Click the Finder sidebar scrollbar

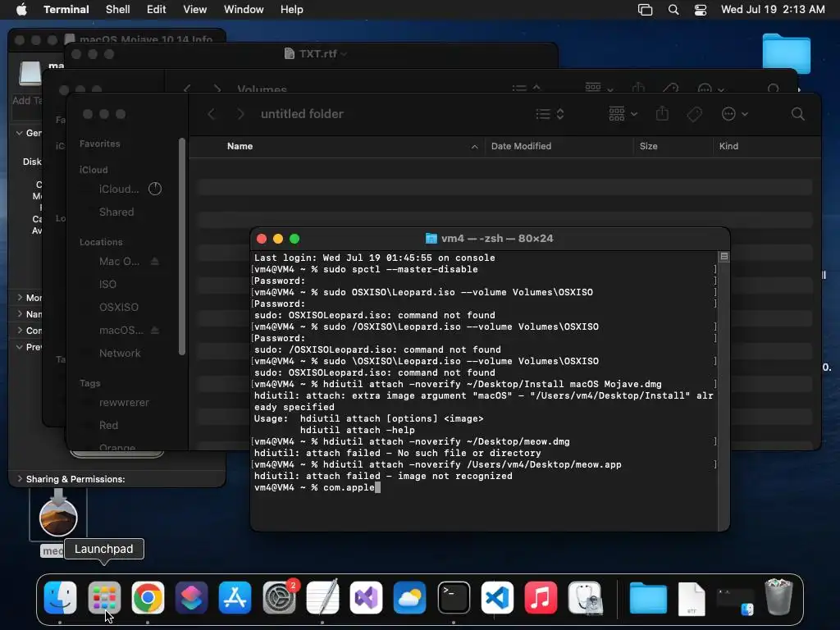pyautogui.click(x=182, y=246)
